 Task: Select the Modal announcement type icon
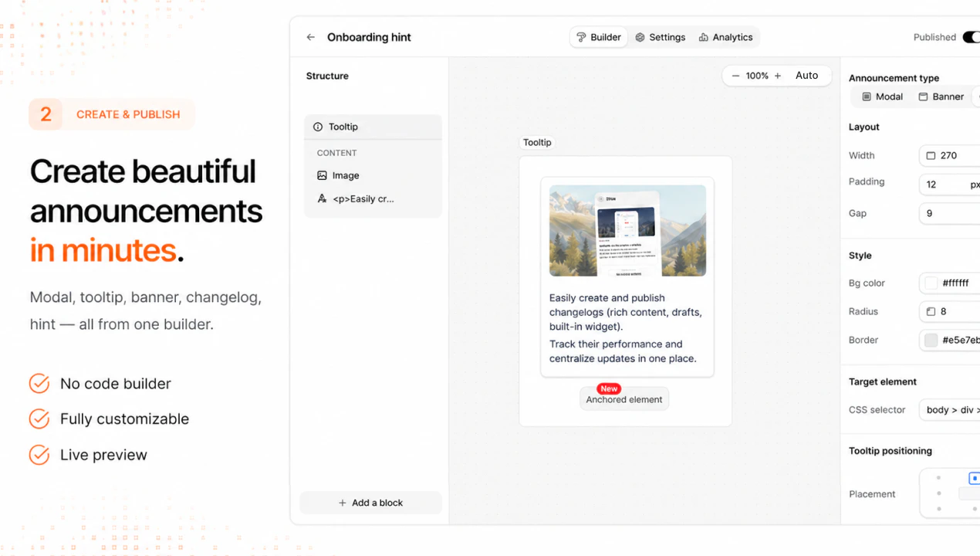pyautogui.click(x=868, y=96)
